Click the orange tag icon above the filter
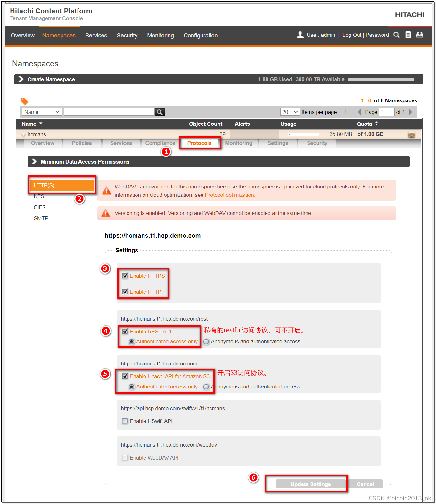The height and width of the screenshot is (504, 436). 24,101
